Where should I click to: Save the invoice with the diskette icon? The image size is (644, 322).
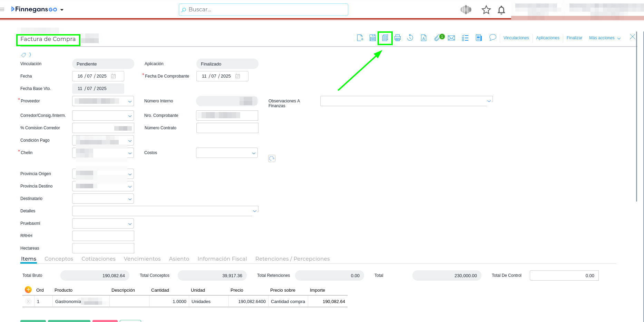(x=373, y=38)
